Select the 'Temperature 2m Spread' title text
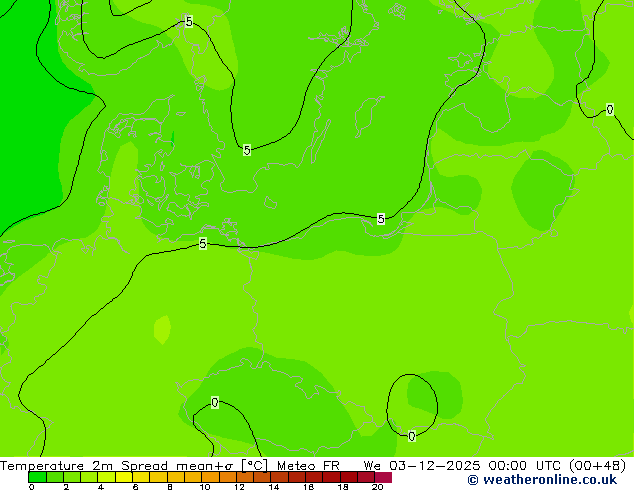634x490 pixels. [84, 466]
